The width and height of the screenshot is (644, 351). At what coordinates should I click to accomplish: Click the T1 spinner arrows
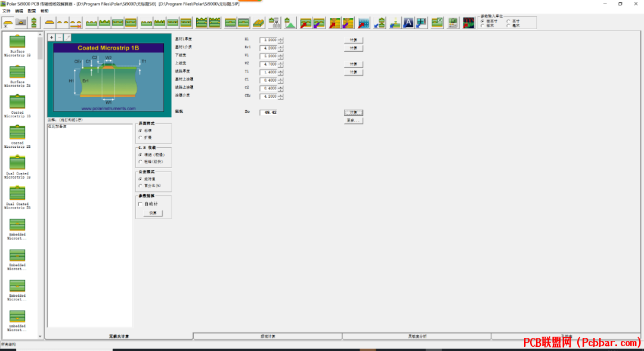coord(280,72)
